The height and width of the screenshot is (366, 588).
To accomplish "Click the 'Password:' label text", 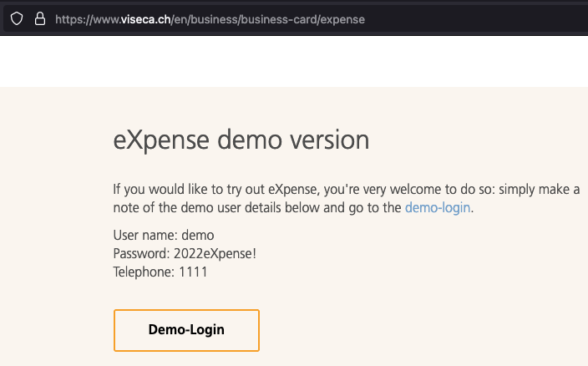I will [142, 254].
